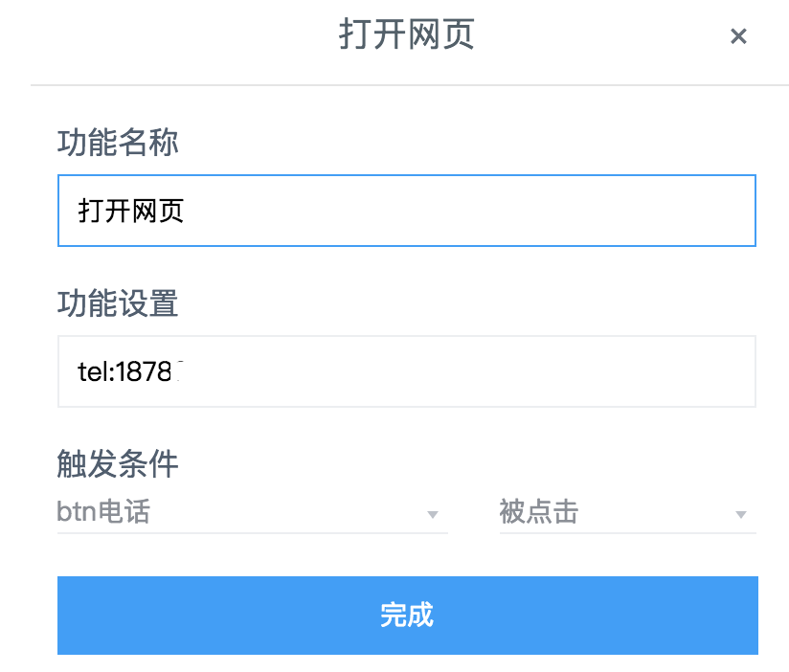Click the 打开网页 dialog title
Viewport: 789px width, 672px height.
[x=407, y=35]
